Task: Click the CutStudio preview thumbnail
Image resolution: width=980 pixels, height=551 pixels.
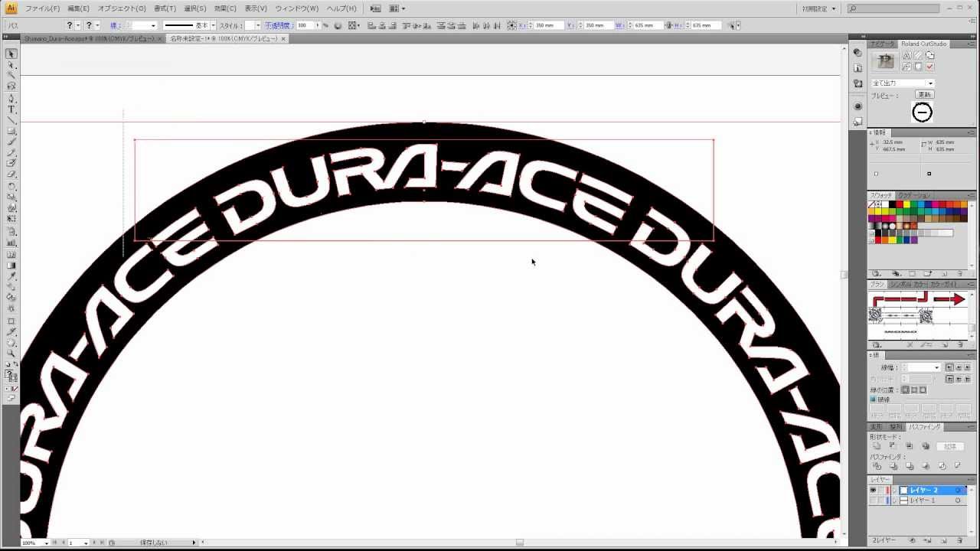Action: click(x=922, y=112)
